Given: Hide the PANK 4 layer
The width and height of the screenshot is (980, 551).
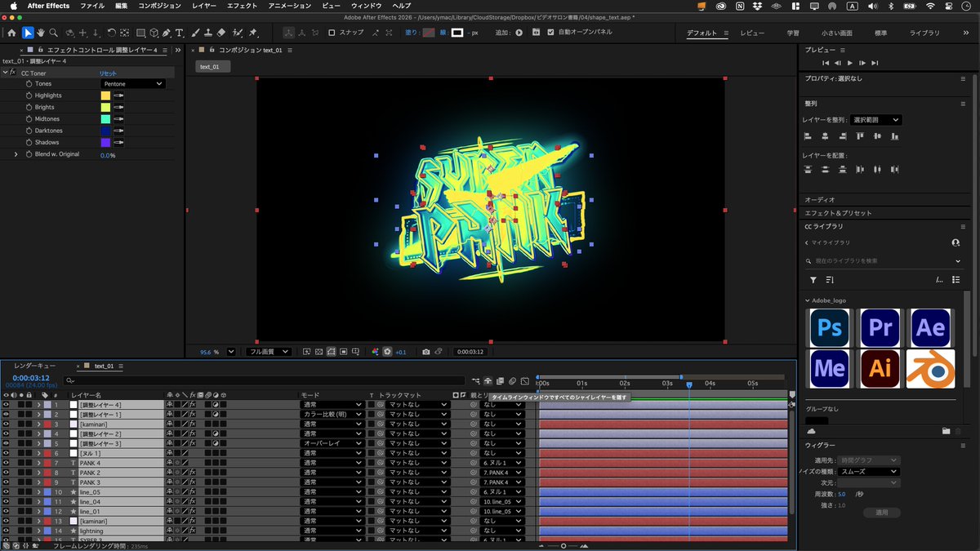Looking at the screenshot, I should click(7, 464).
